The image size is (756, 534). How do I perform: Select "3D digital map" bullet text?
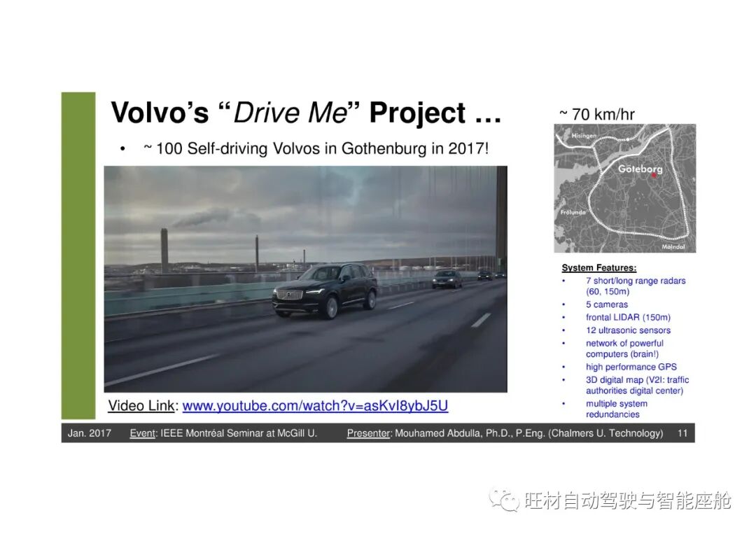pyautogui.click(x=637, y=385)
